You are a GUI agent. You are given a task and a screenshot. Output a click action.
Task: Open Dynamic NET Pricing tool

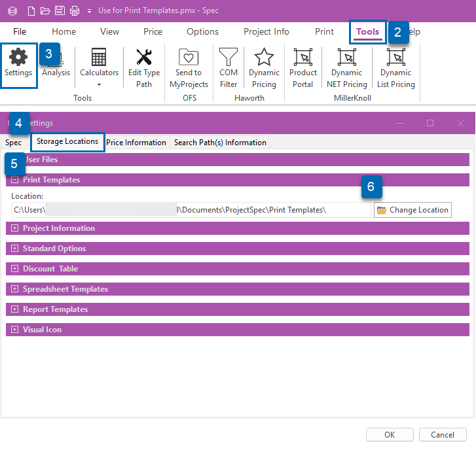coord(346,68)
